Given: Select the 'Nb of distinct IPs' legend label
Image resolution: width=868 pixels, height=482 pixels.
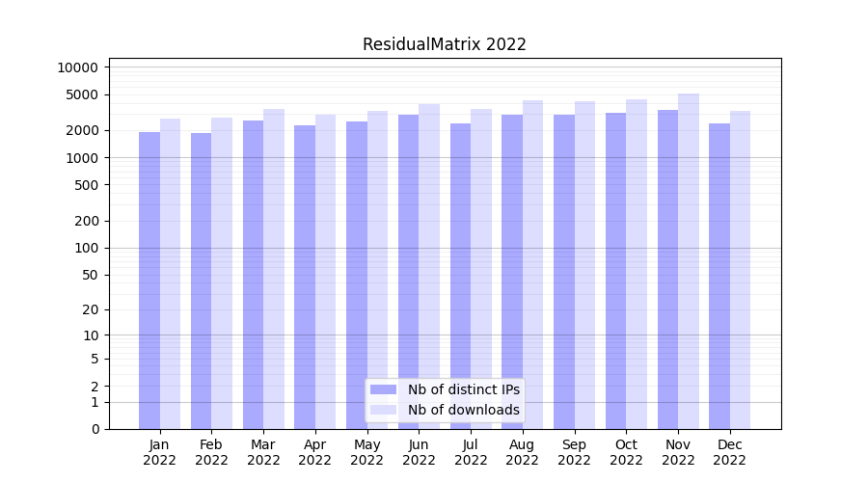Looking at the screenshot, I should 463,389.
